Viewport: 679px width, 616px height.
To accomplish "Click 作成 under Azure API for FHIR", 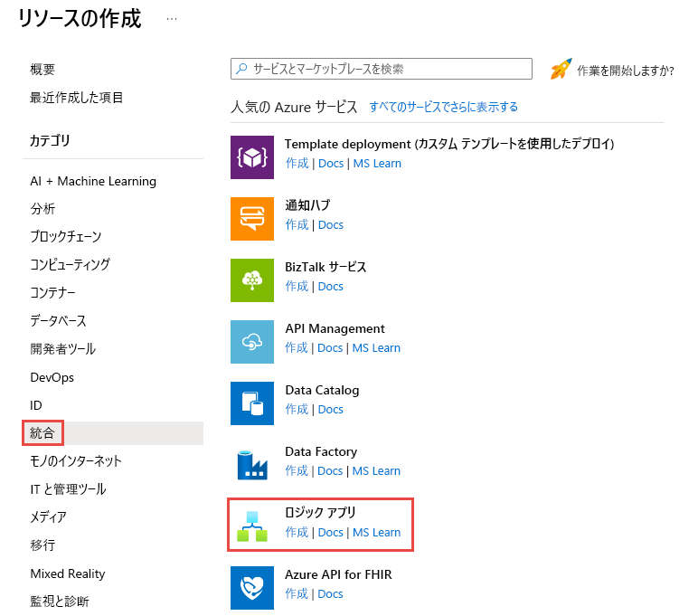I will pyautogui.click(x=297, y=594).
